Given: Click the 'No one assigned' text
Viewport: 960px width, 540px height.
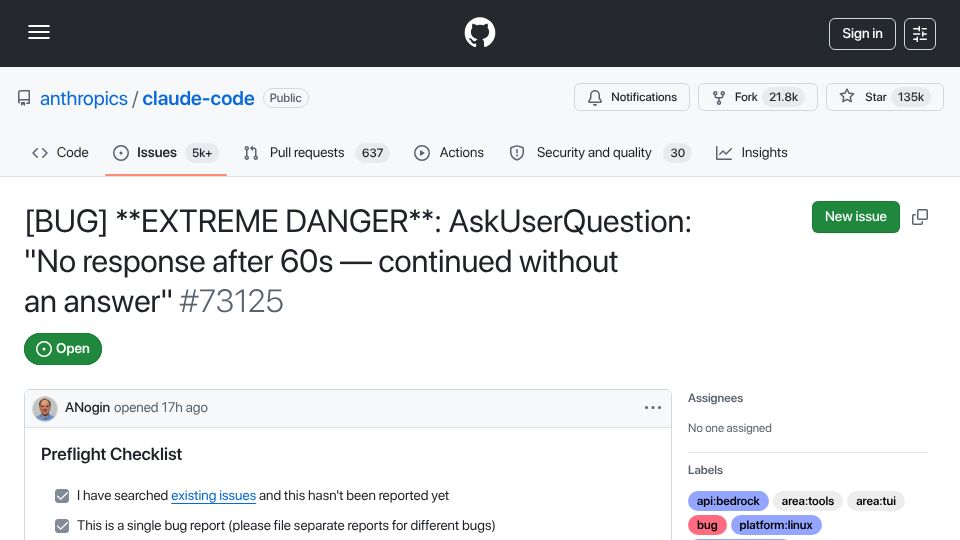Looking at the screenshot, I should point(729,428).
